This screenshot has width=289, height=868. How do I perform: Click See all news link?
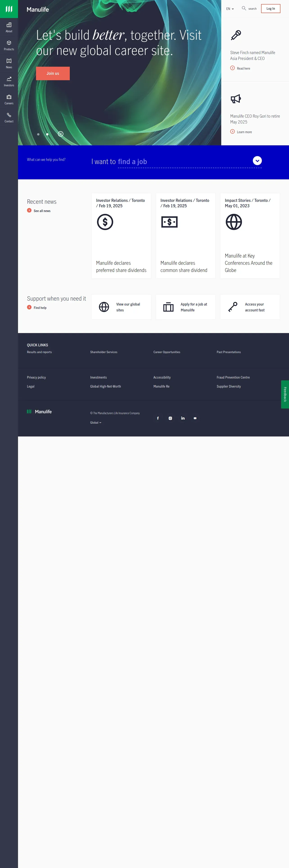[42, 211]
